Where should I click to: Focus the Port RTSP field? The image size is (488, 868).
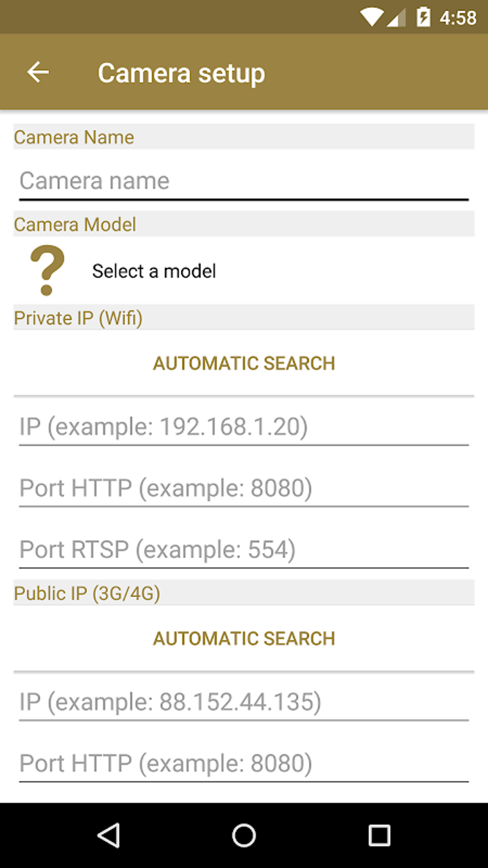click(243, 550)
